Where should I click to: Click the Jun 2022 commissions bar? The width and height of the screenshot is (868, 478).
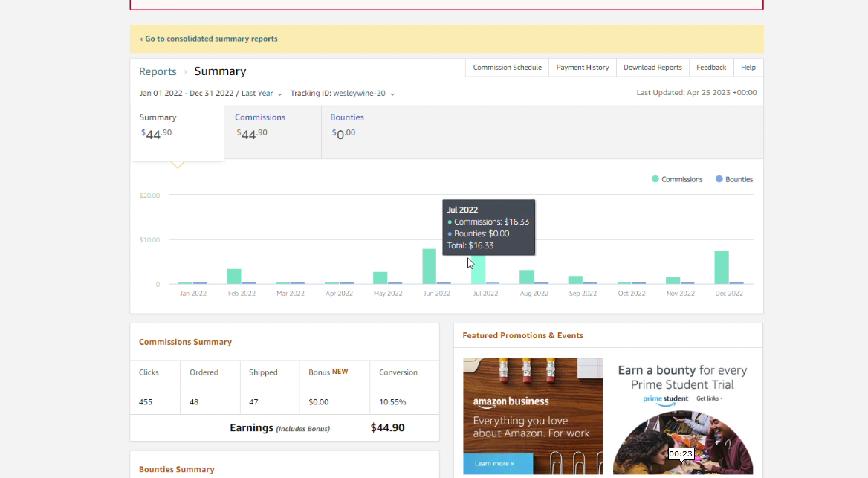429,266
